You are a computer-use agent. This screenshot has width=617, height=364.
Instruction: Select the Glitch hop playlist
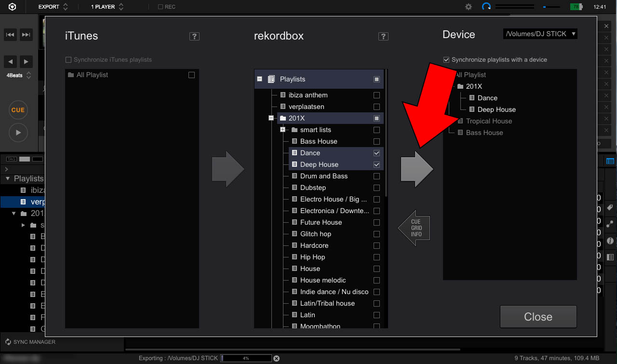point(316,234)
